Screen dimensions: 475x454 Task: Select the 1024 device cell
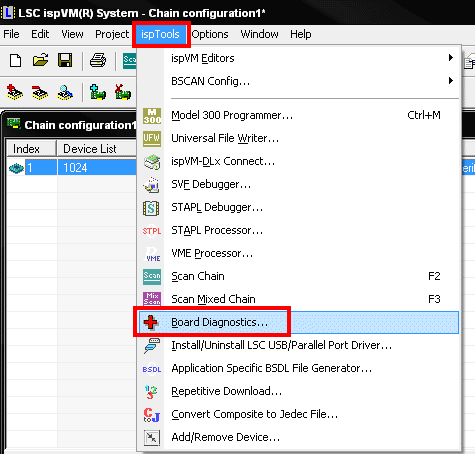[97, 167]
